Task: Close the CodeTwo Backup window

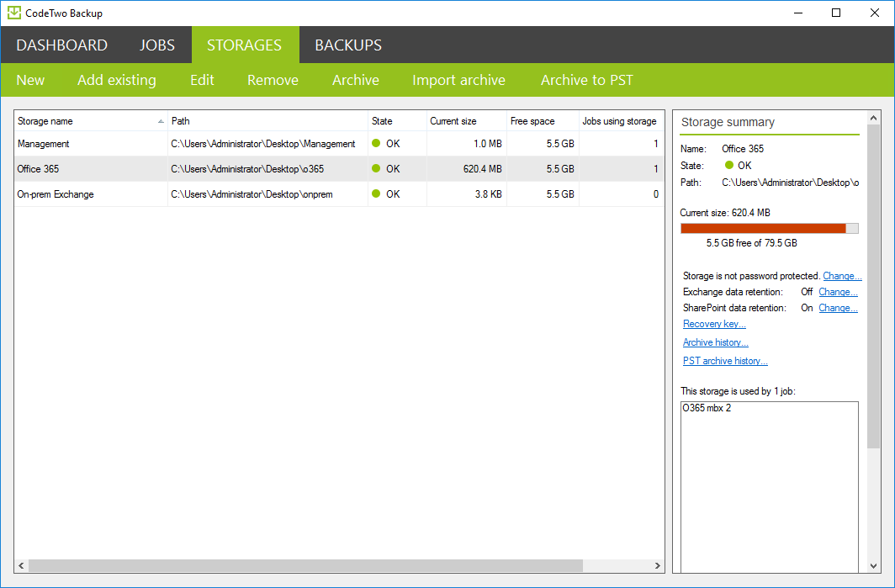Action: pos(875,13)
